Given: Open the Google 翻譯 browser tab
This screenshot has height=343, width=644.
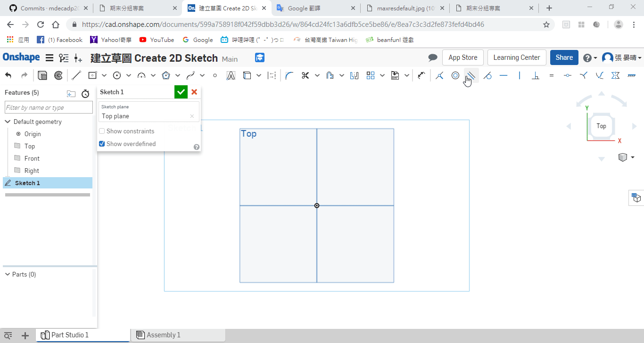Looking at the screenshot, I should 315,8.
